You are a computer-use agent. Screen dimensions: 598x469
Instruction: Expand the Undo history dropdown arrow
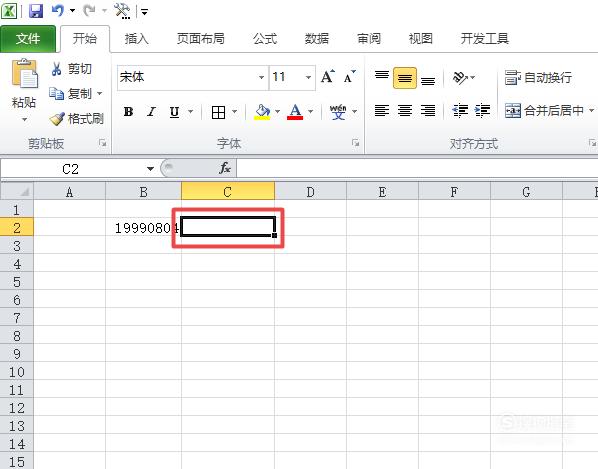click(72, 11)
